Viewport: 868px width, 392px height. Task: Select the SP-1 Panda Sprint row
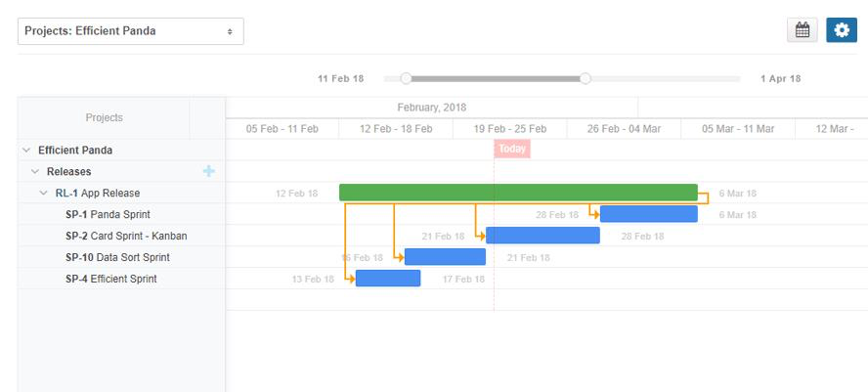click(108, 215)
